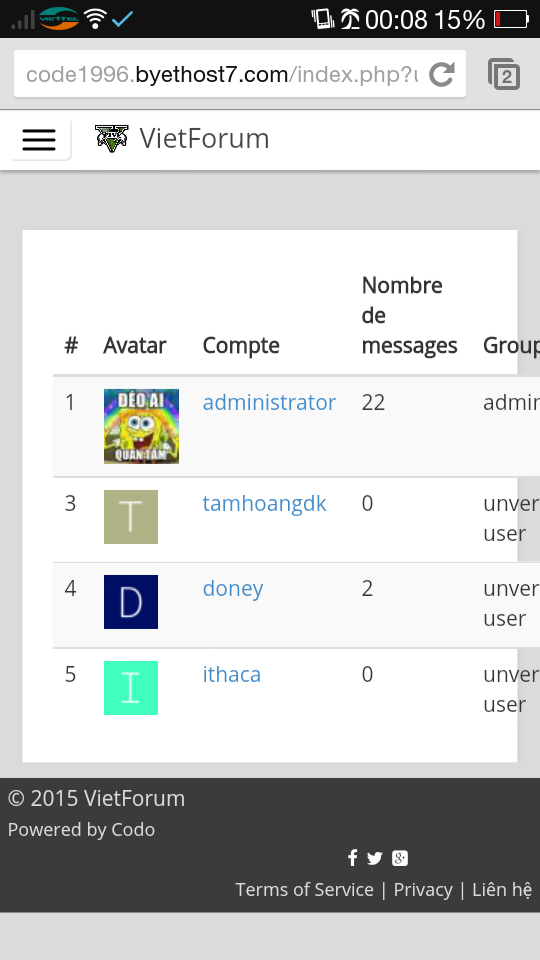Click doney's message count 2
The width and height of the screenshot is (540, 960).
[x=367, y=588]
